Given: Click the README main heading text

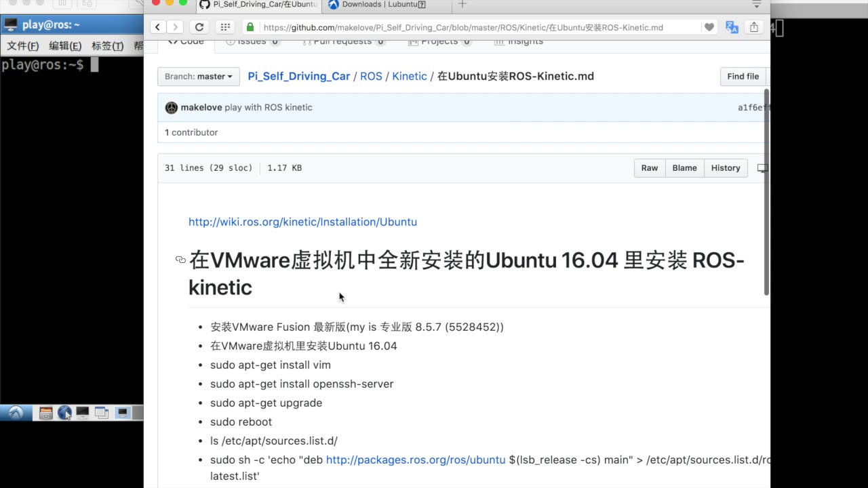Looking at the screenshot, I should (x=467, y=273).
